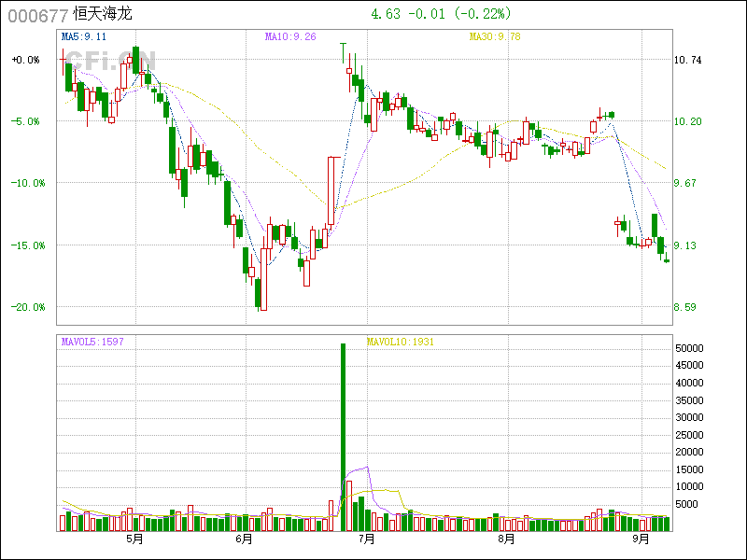The width and height of the screenshot is (747, 560).
Task: Click the 50000 volume axis label
Action: pos(690,348)
